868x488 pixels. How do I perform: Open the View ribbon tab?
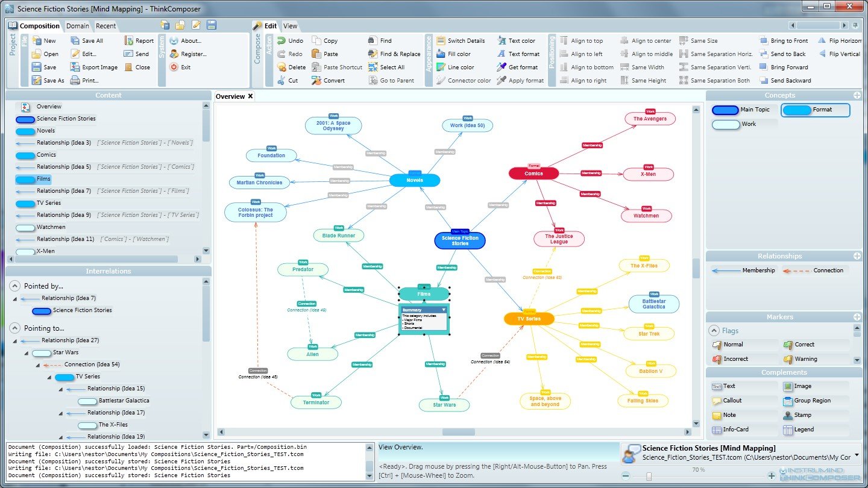click(290, 26)
